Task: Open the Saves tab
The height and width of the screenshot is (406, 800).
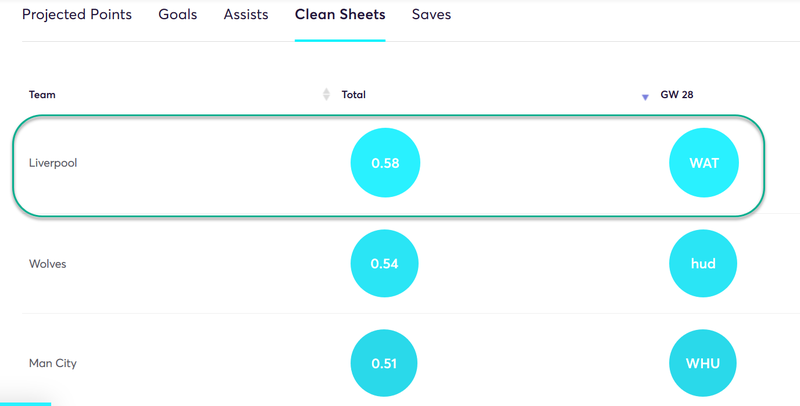Action: tap(431, 15)
